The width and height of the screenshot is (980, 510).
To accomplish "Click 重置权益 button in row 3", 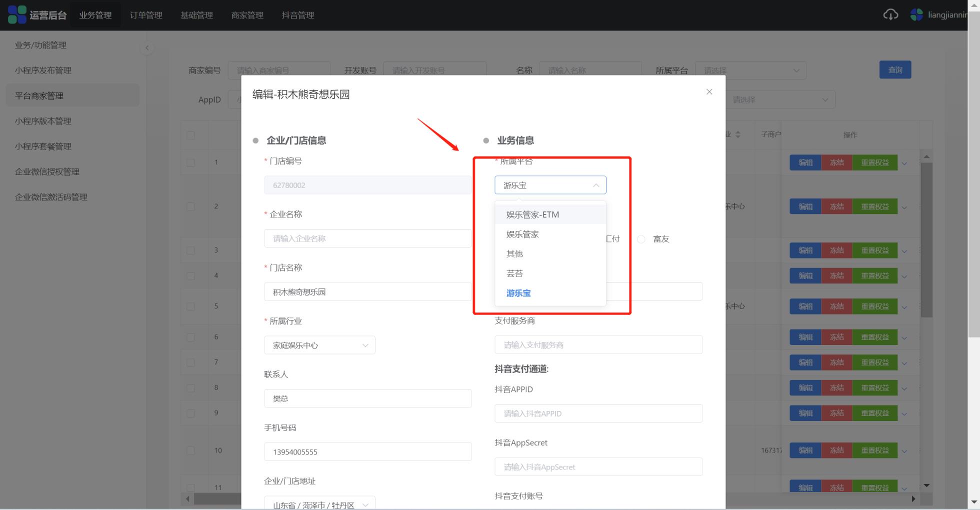I will click(875, 250).
